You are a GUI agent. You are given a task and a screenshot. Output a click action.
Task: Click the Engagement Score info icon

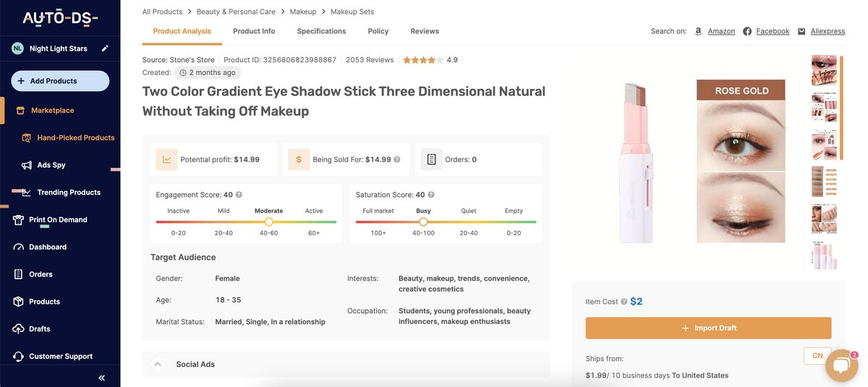pyautogui.click(x=239, y=195)
